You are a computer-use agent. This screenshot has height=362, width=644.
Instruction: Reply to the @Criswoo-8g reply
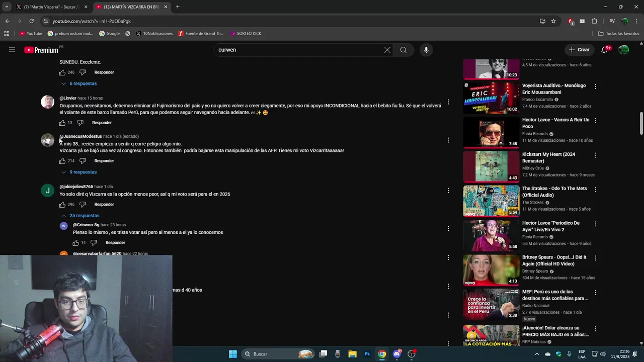[x=115, y=243]
